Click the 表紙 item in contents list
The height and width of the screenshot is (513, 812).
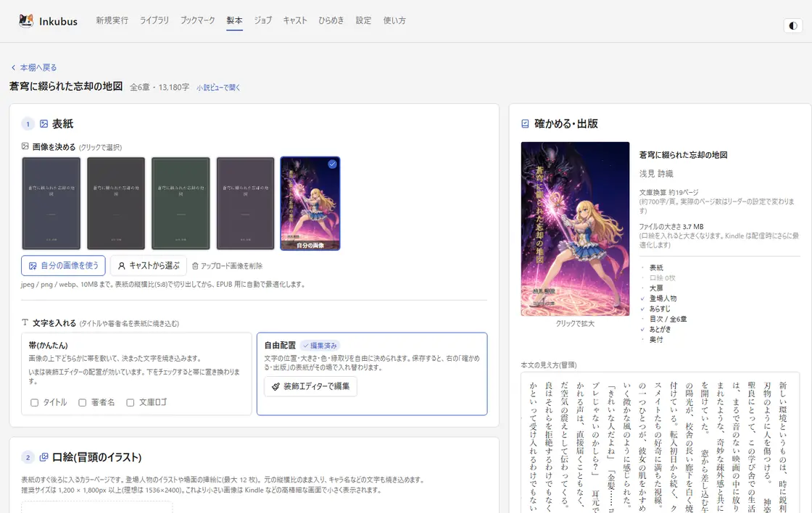click(x=656, y=267)
